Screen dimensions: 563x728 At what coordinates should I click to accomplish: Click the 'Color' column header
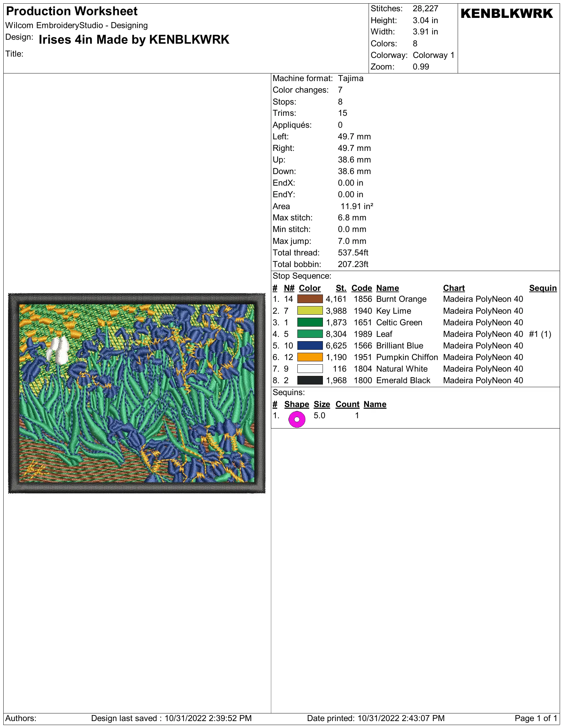pyautogui.click(x=310, y=288)
